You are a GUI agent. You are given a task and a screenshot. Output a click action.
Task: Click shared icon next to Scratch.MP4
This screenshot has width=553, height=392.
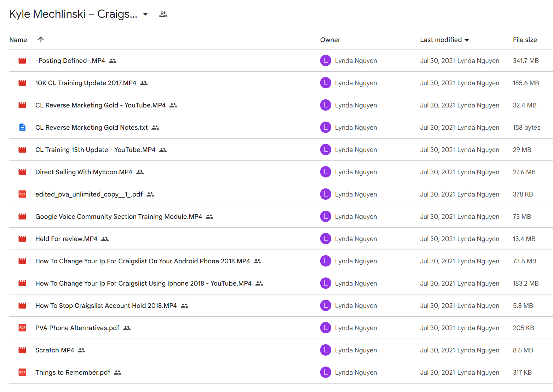point(81,350)
